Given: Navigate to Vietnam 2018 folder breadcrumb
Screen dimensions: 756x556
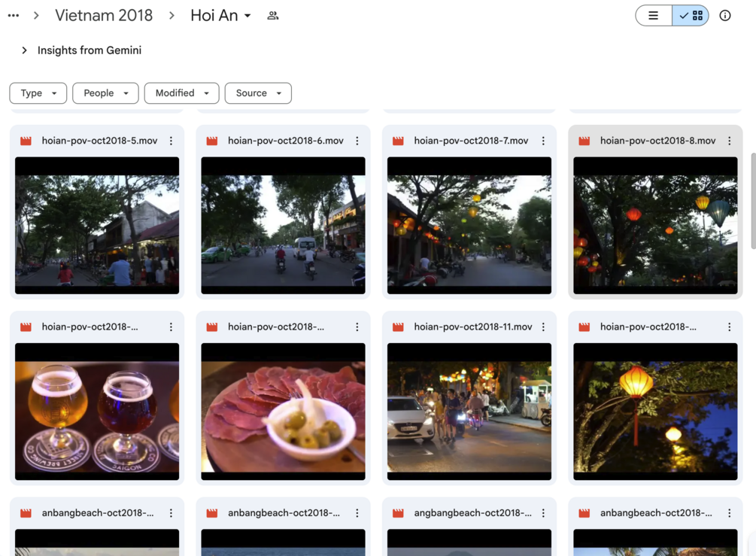Looking at the screenshot, I should 104,16.
